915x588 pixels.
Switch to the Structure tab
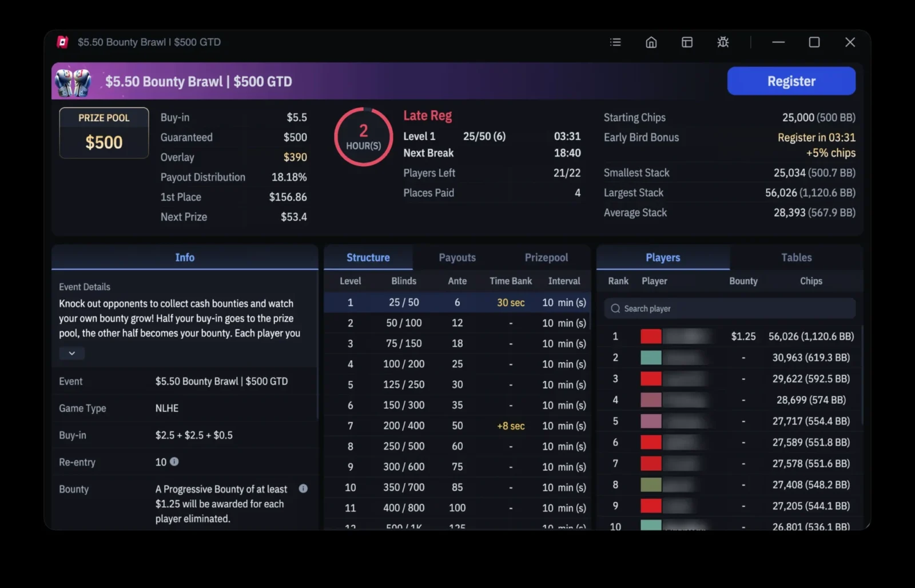coord(368,257)
